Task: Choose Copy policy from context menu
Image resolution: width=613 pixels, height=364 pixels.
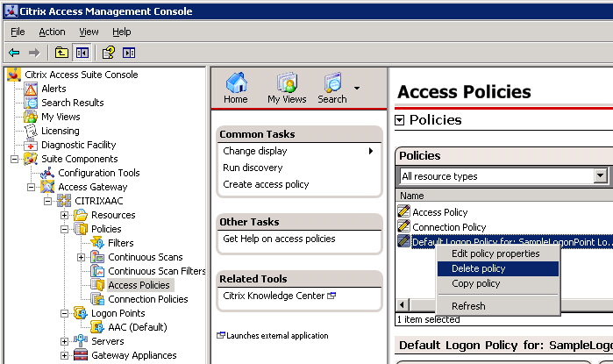Action: (x=498, y=283)
